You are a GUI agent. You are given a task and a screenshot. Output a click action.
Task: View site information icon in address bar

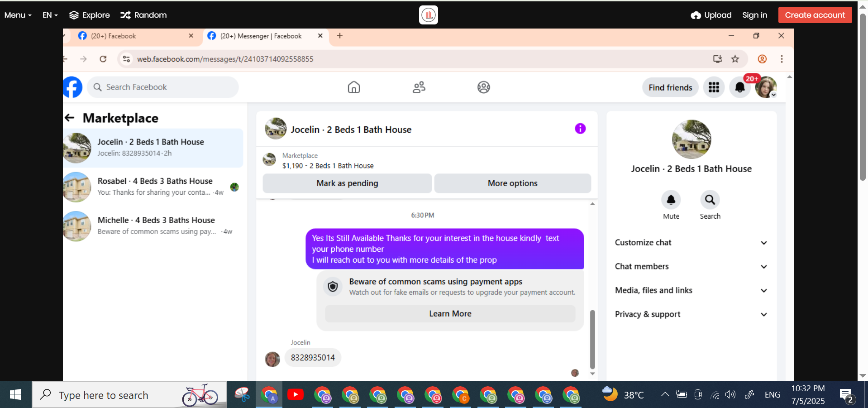[x=127, y=59]
